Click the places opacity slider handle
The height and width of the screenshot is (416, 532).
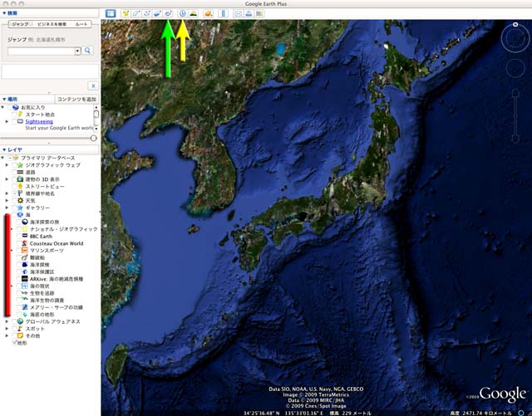click(94, 138)
